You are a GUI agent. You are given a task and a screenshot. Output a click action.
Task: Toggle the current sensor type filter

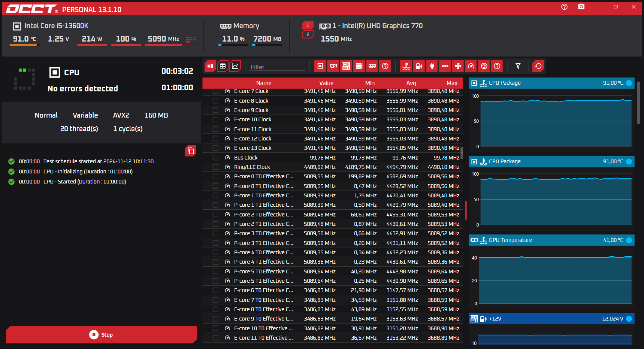(445, 66)
